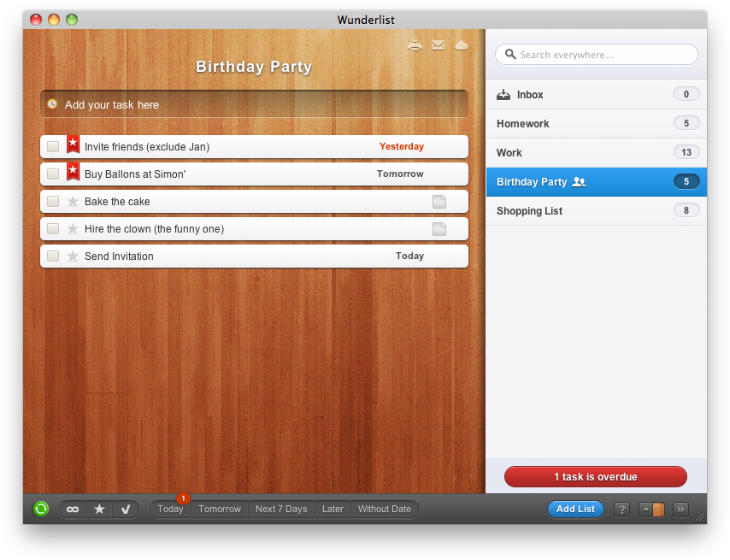Select the Later filter
The image size is (730, 560).
[333, 510]
